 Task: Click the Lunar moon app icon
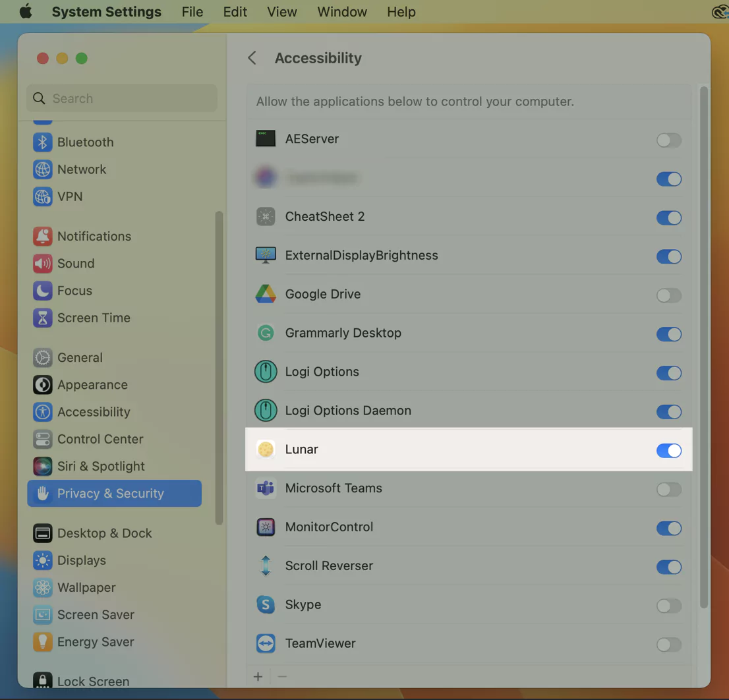tap(266, 450)
